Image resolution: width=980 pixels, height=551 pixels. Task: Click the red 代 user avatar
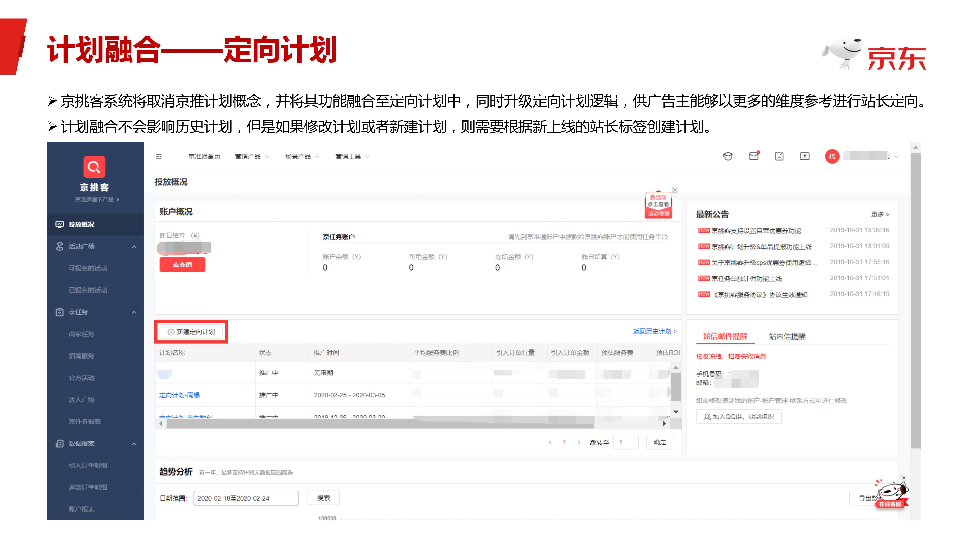coord(832,156)
